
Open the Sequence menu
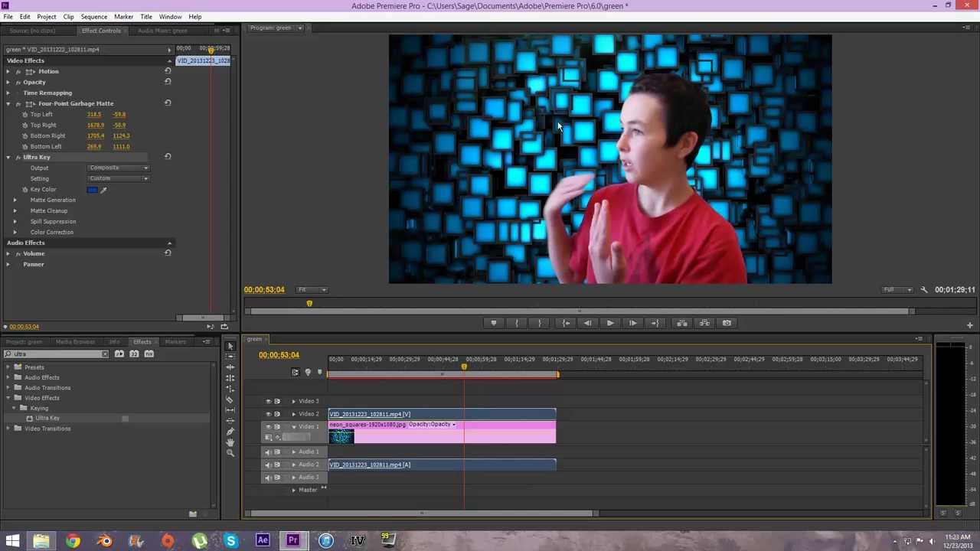(x=94, y=16)
